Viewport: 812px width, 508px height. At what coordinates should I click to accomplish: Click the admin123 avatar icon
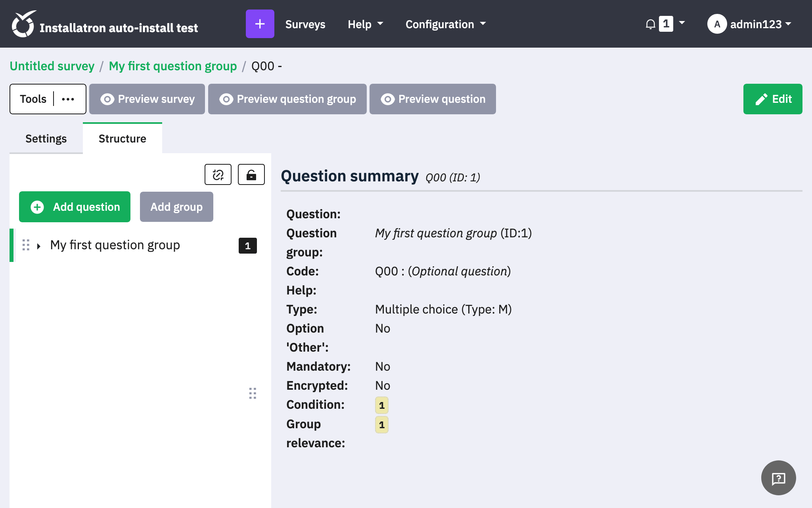coord(717,24)
